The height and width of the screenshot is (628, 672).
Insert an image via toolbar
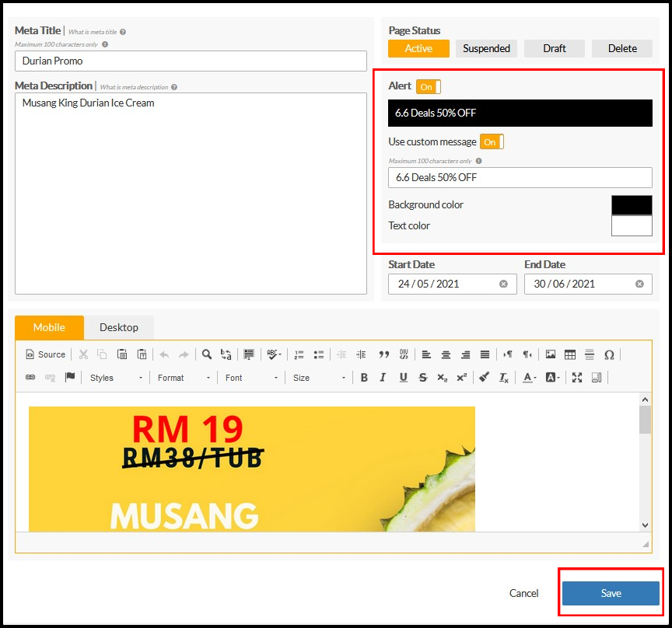[551, 354]
